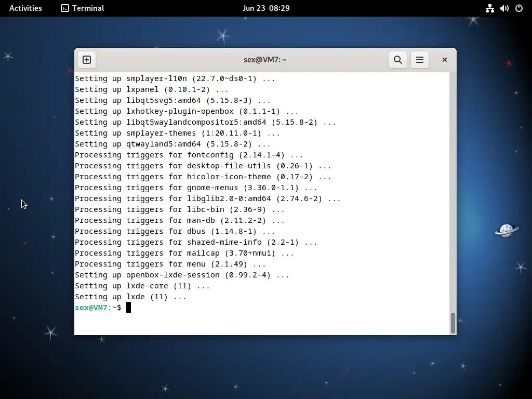Click the terminal scrollbar thumb
The height and width of the screenshot is (399, 532).
click(453, 323)
